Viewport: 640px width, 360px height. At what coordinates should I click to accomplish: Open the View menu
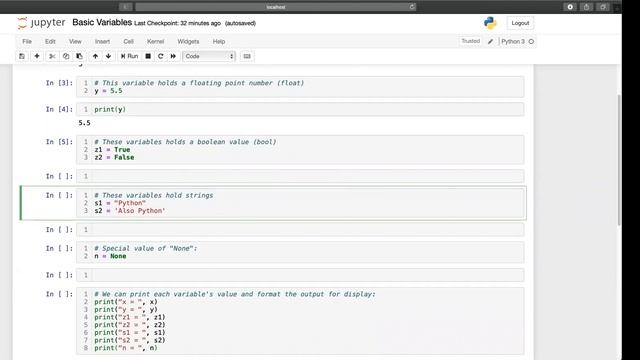(x=75, y=42)
